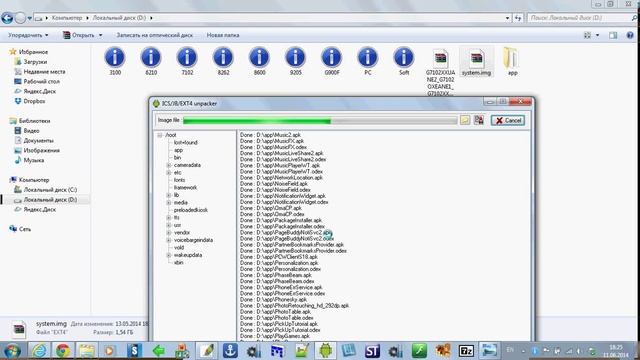The image size is (640, 360).
Task: Expand the media tree node
Action: pyautogui.click(x=169, y=202)
